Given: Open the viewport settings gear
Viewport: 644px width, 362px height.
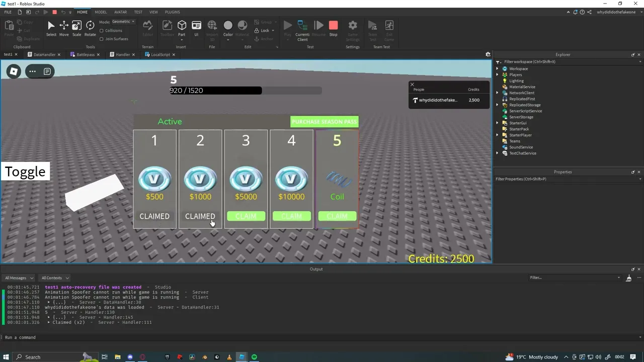Looking at the screenshot, I should (488, 54).
